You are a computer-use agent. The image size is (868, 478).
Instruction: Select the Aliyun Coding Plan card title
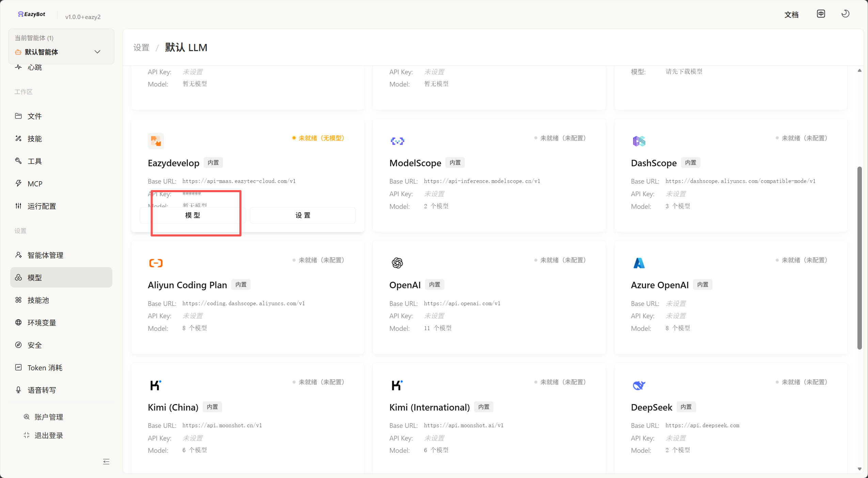(187, 285)
